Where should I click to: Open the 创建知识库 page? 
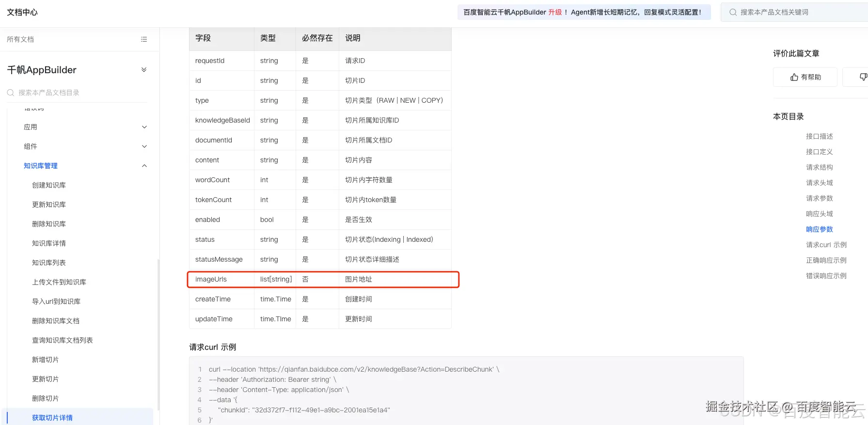(x=49, y=185)
